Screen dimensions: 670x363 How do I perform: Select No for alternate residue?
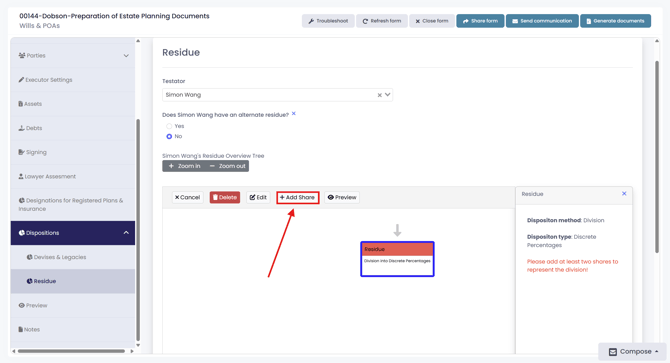click(169, 136)
